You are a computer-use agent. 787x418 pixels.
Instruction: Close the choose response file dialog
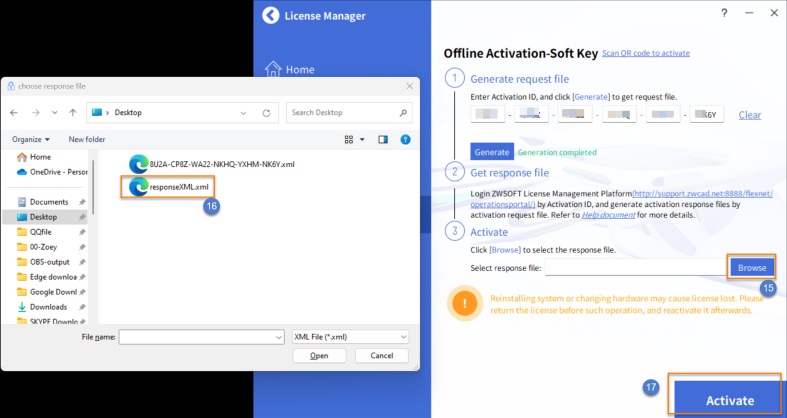410,86
